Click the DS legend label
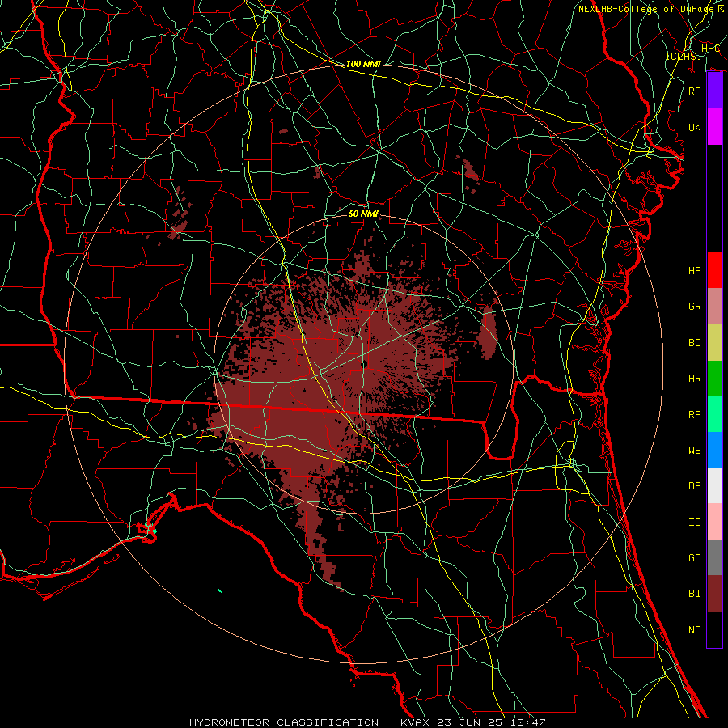Screen dimensions: 728x728 coord(695,486)
